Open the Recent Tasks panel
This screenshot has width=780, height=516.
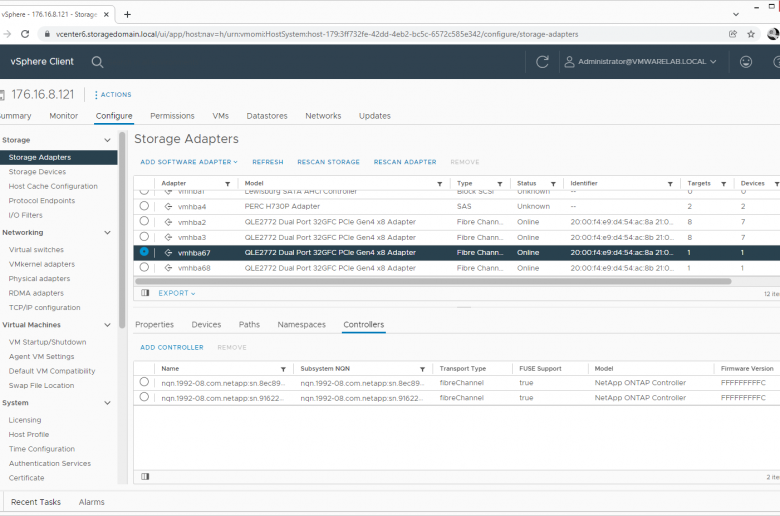[x=36, y=502]
